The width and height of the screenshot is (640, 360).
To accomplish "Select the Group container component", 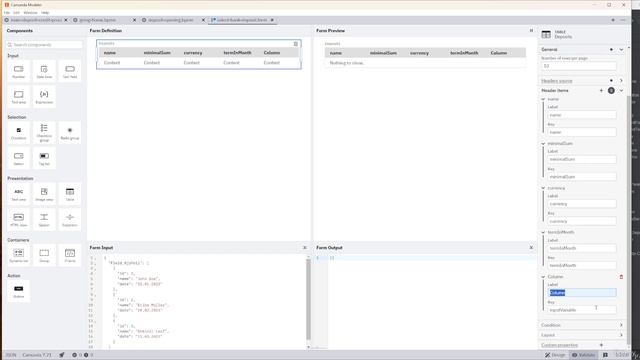I will 44,256.
